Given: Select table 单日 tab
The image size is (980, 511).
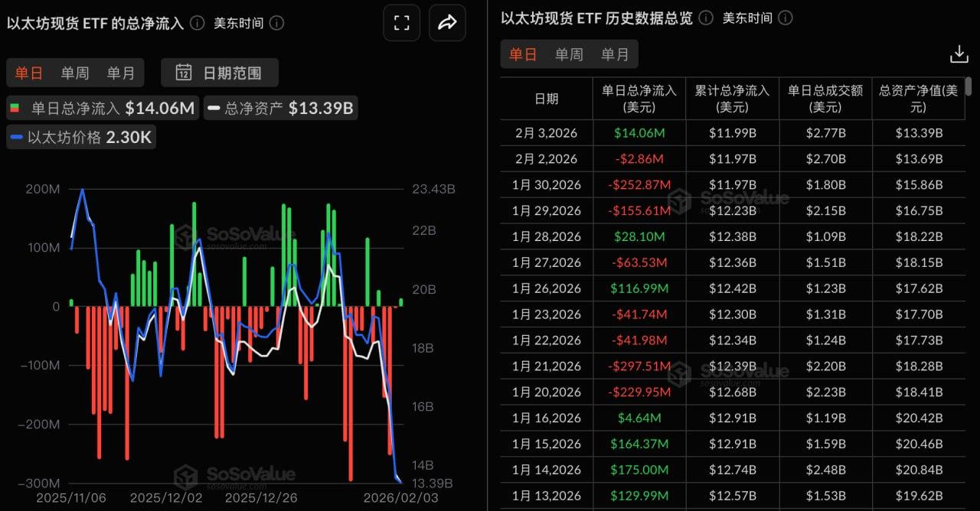Looking at the screenshot, I should click(x=523, y=54).
